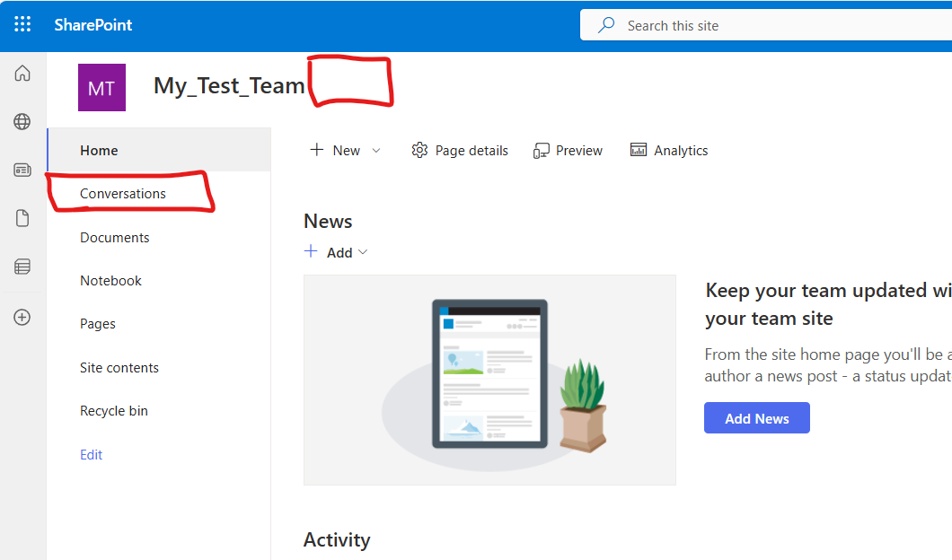Click the plus icon beside Add in News
Viewport: 952px width, 560px height.
[x=311, y=251]
